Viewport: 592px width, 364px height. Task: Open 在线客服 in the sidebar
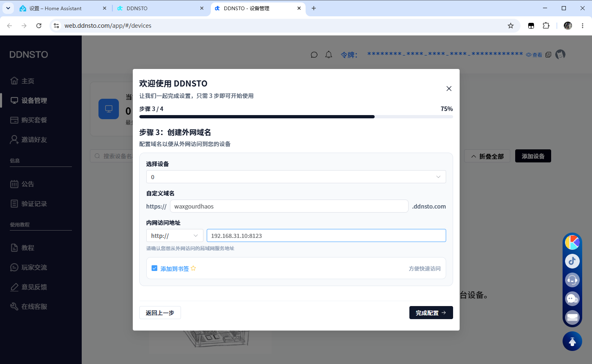point(29,306)
